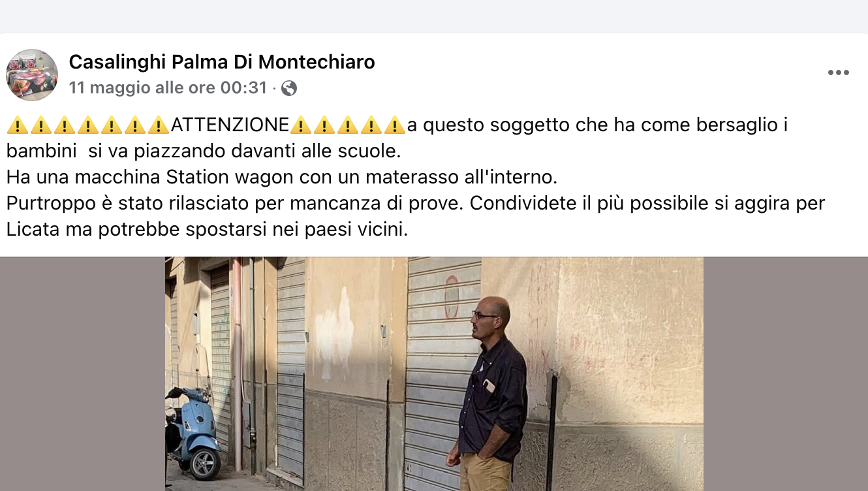Open the Casalinghi Palma Di Montechiaro profile picture
868x491 pixels.
tap(32, 75)
